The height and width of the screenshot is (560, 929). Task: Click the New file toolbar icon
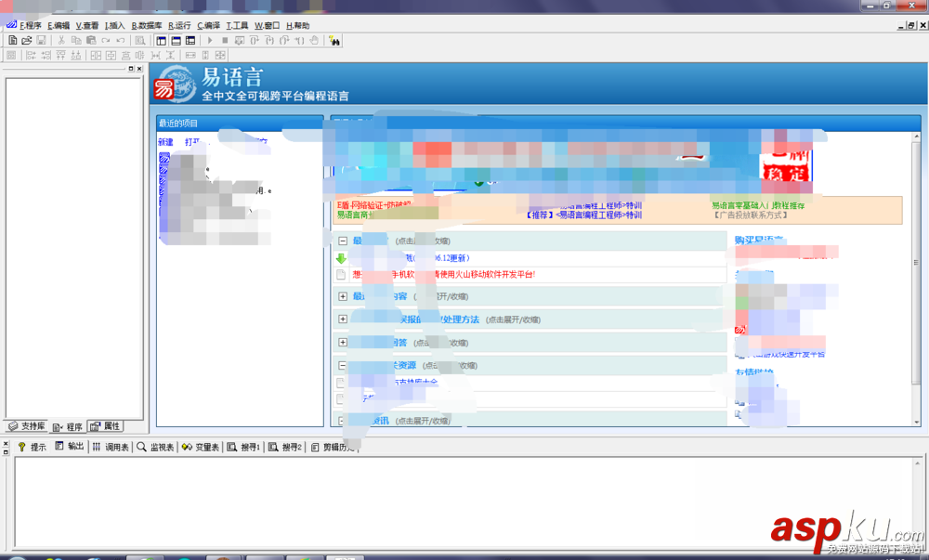[x=12, y=40]
